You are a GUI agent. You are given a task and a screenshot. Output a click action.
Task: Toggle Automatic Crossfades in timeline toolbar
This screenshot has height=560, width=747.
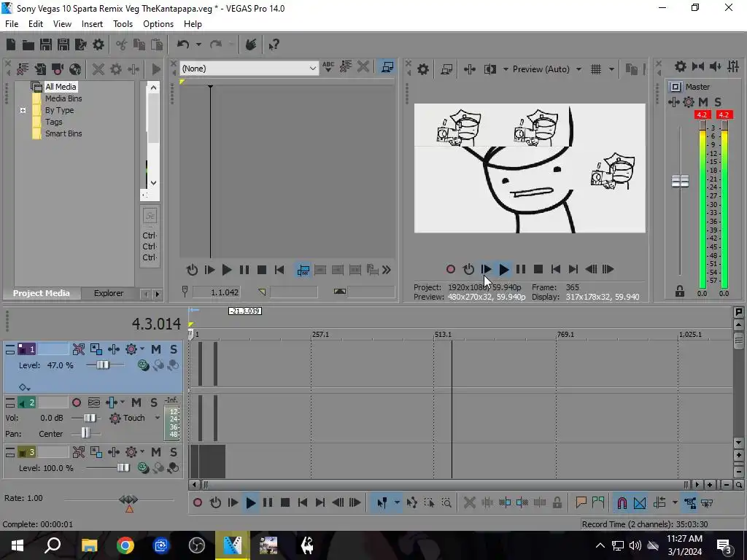(639, 502)
